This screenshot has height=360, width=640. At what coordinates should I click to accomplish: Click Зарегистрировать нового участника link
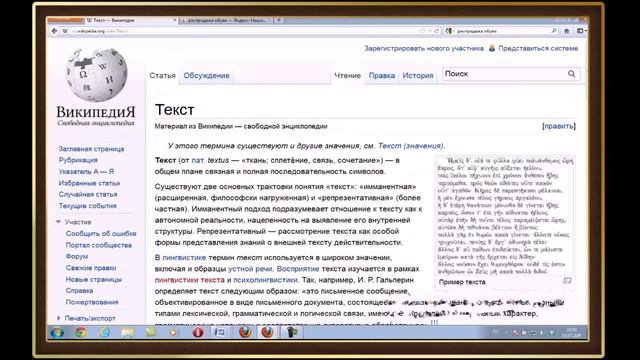(x=424, y=48)
